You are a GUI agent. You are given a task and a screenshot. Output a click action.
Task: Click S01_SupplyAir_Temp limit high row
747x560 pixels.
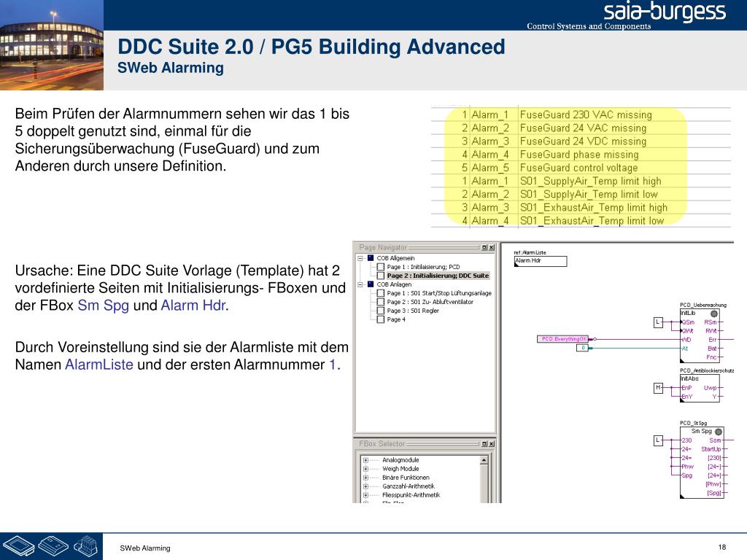point(581,181)
